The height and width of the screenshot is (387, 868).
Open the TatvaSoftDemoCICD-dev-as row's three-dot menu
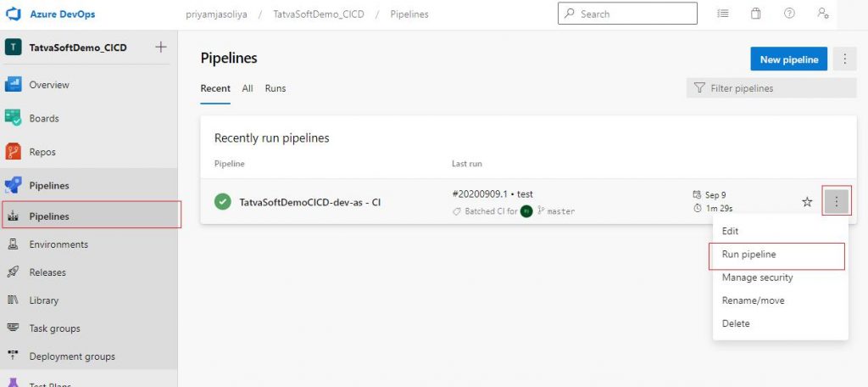[x=837, y=202]
